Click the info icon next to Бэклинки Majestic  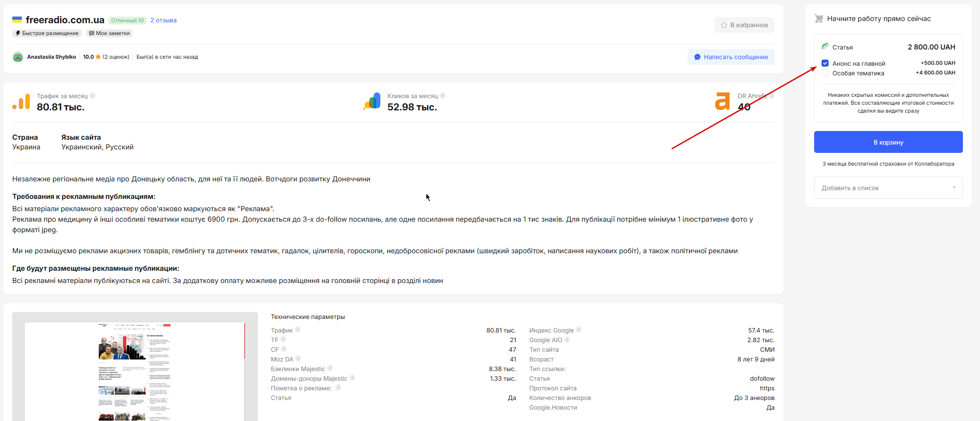(x=330, y=368)
